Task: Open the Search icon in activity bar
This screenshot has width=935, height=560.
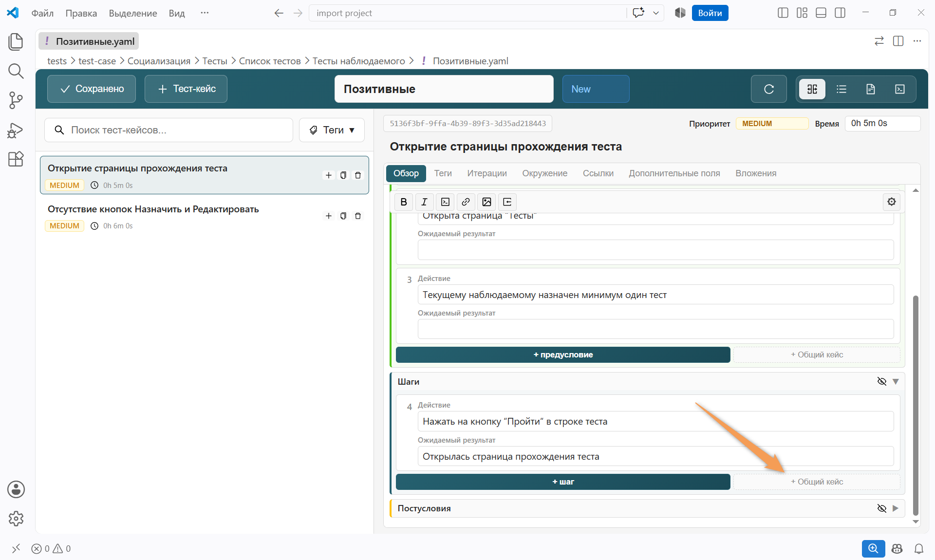Action: click(16, 71)
